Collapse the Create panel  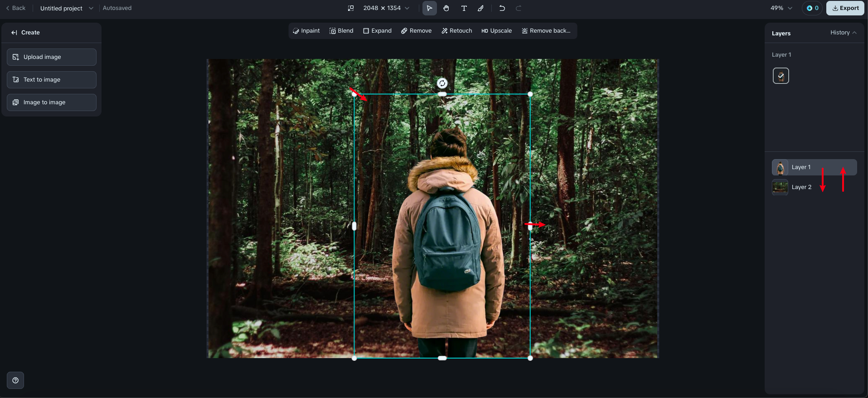coord(14,33)
